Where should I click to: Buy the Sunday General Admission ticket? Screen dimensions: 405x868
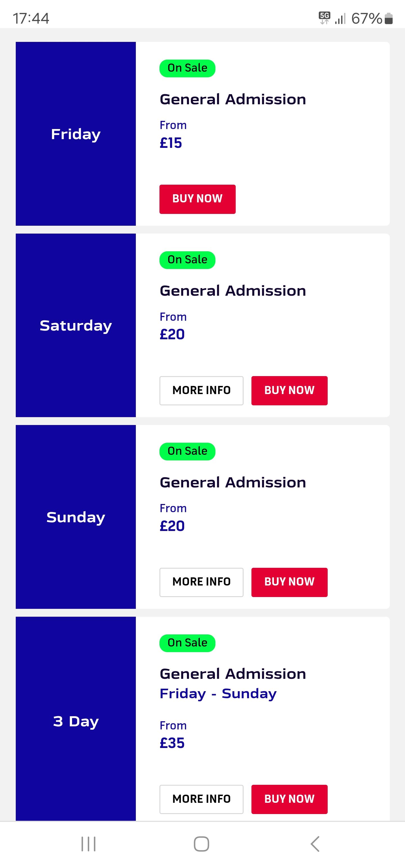click(289, 582)
